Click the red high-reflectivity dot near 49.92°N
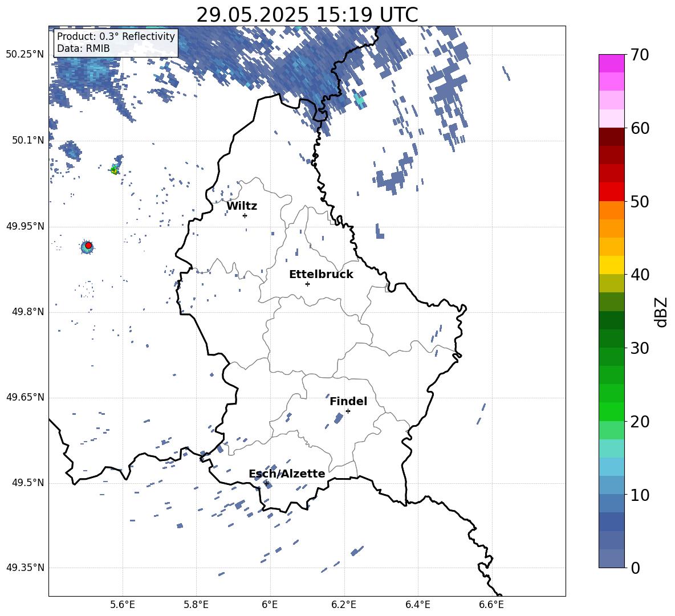675x616 pixels. point(88,245)
